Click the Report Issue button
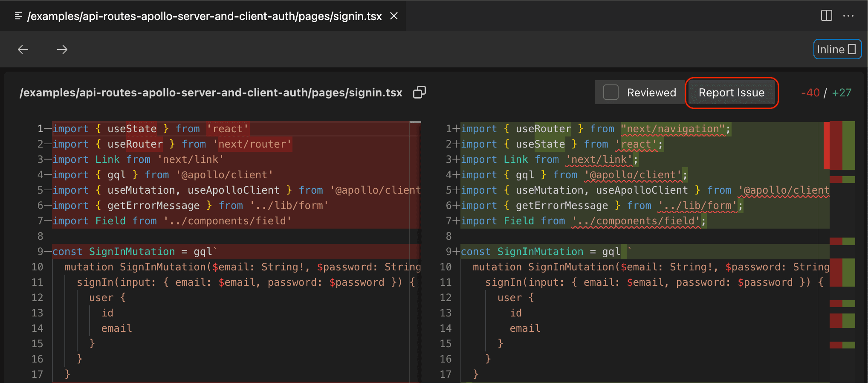The image size is (868, 383). click(731, 93)
